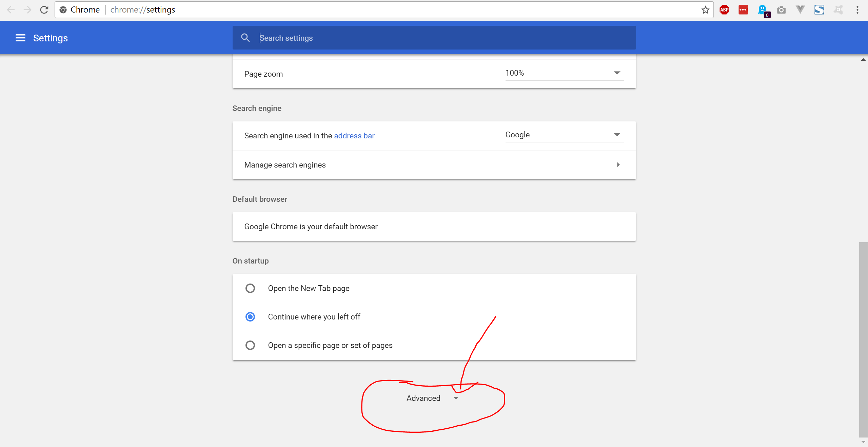Click the browser forward arrow
868x447 pixels.
tap(27, 10)
